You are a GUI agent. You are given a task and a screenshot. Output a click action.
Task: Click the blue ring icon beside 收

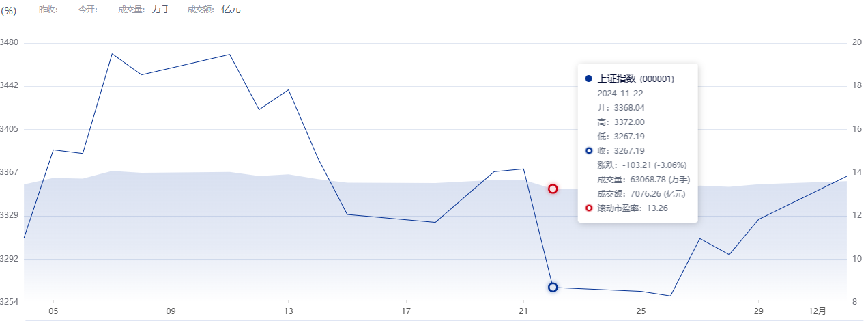(x=589, y=150)
